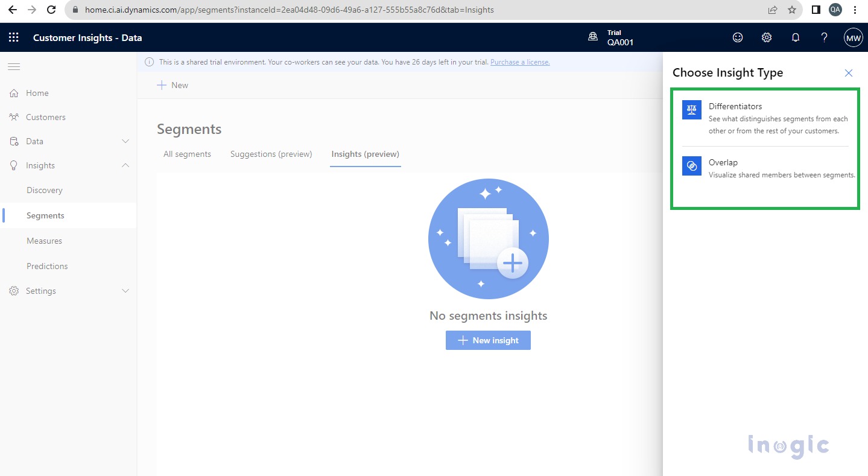
Task: Select the QA001 environment name
Action: pyautogui.click(x=620, y=42)
